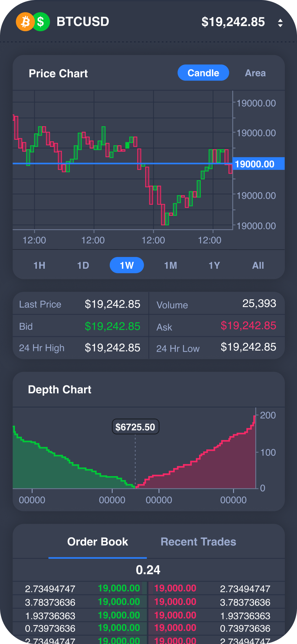Switch chart to Area view

point(255,73)
